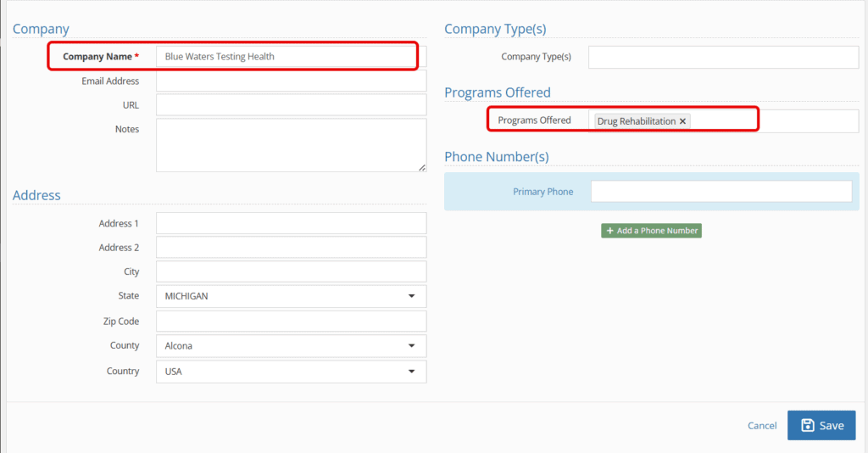Viewport: 868px width, 453px height.
Task: Click the Company Name field
Action: click(292, 57)
